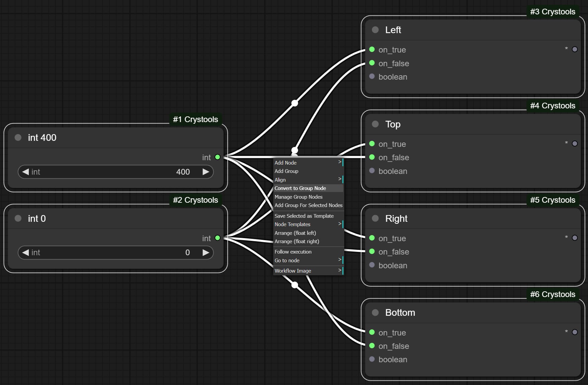Click output port of Bottom node
The width and height of the screenshot is (588, 385).
coord(575,332)
